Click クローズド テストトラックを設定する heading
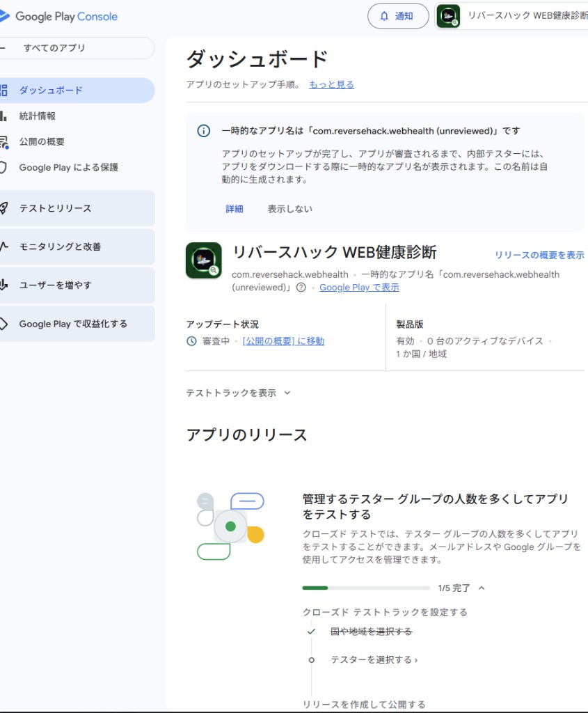 [x=385, y=612]
